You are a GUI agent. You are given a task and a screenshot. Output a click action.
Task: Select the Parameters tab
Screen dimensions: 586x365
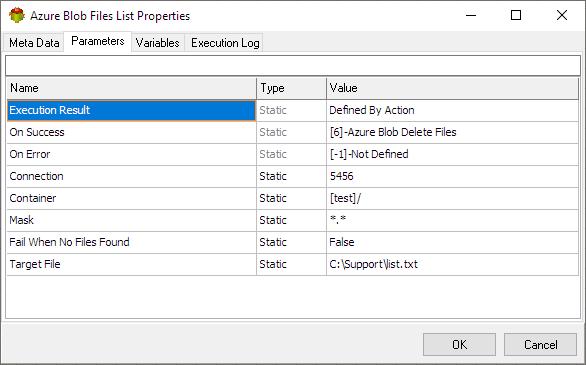tap(98, 41)
